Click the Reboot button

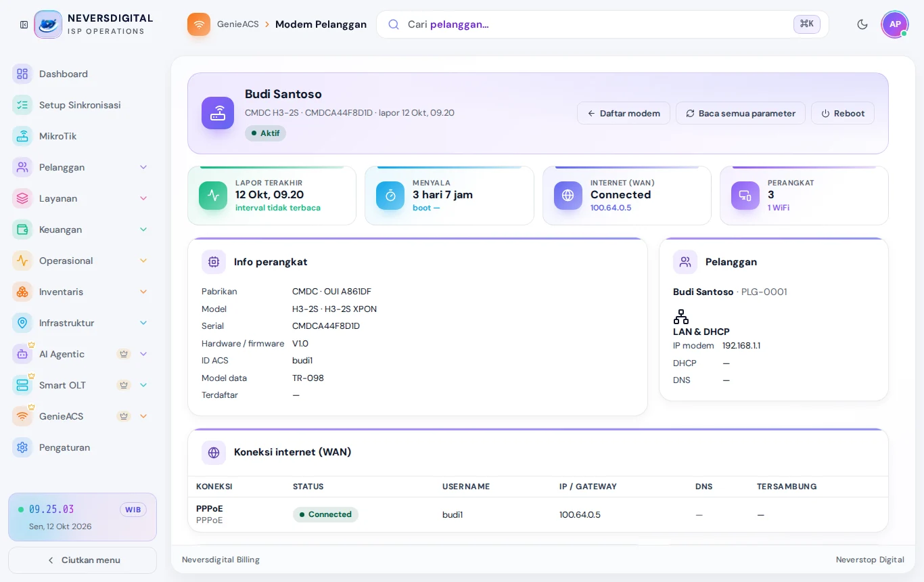[x=843, y=113]
